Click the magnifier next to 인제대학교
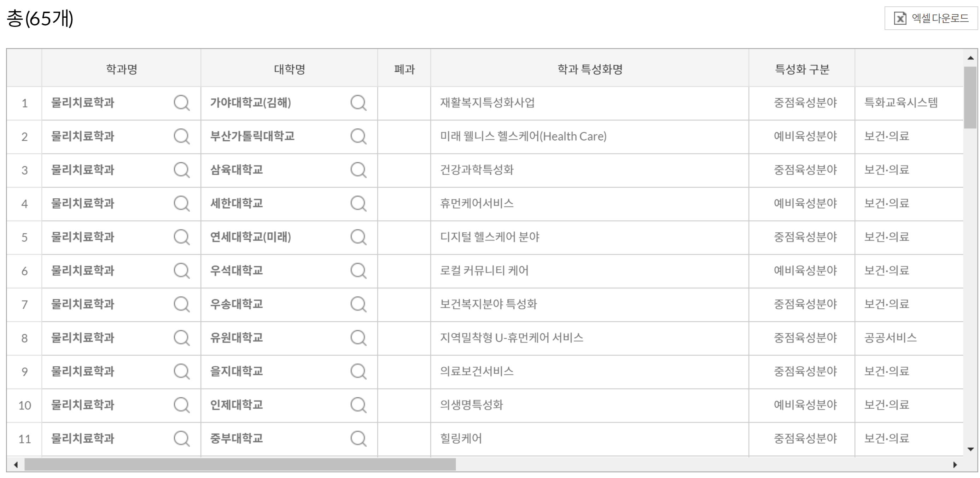Viewport: 980px width, 478px height. click(x=358, y=405)
